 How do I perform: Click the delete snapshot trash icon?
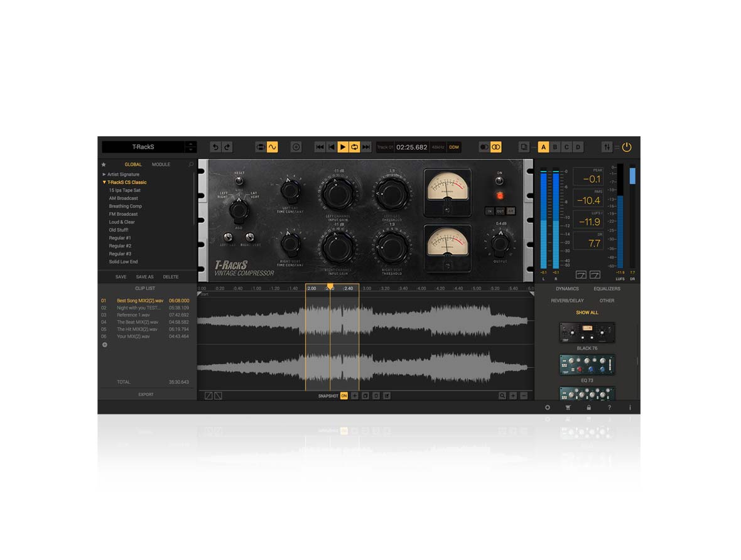376,396
